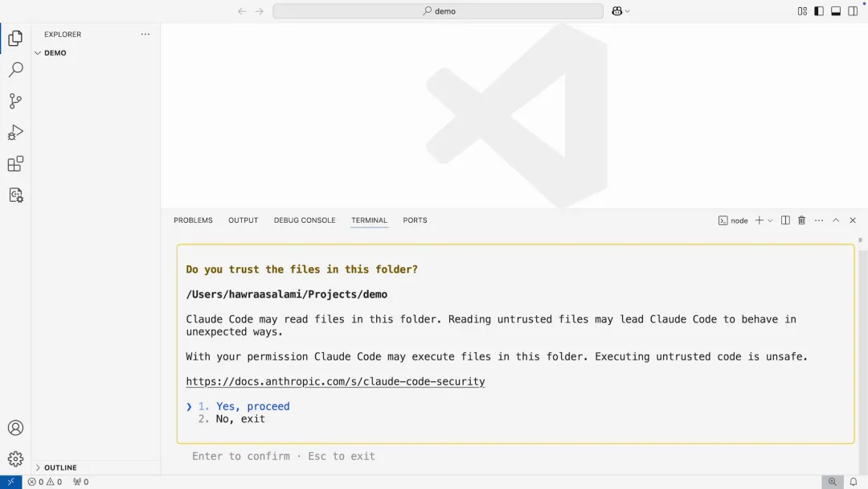Open the new terminal profile dropdown arrow
Viewport: 868px width, 489px height.
pos(770,220)
